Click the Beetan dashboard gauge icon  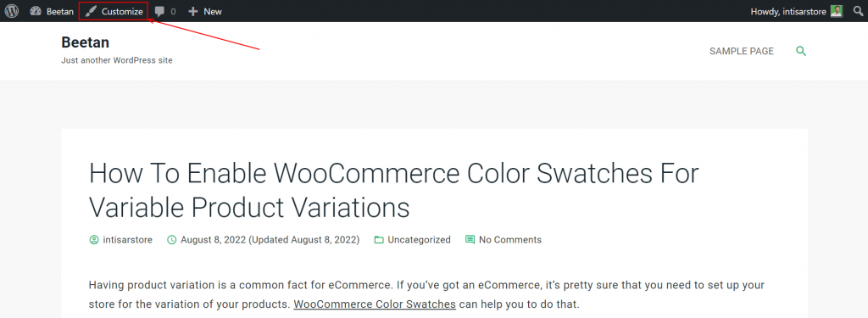pos(36,11)
